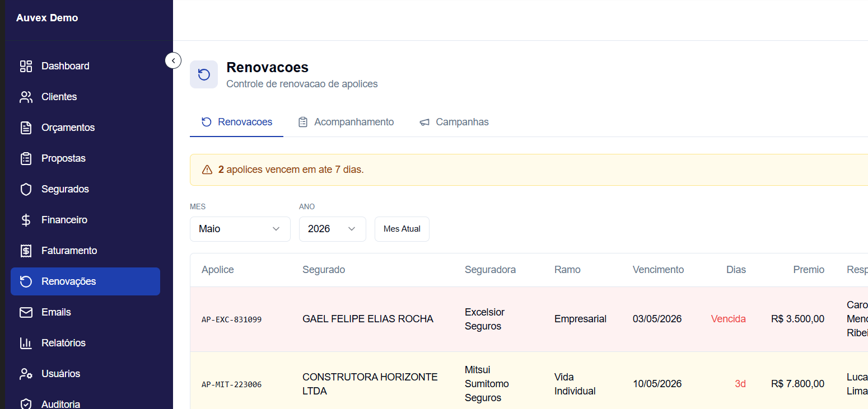Screen dimensions: 868x409
Task: Click the Excelsior Seguros cell
Action: click(x=485, y=319)
